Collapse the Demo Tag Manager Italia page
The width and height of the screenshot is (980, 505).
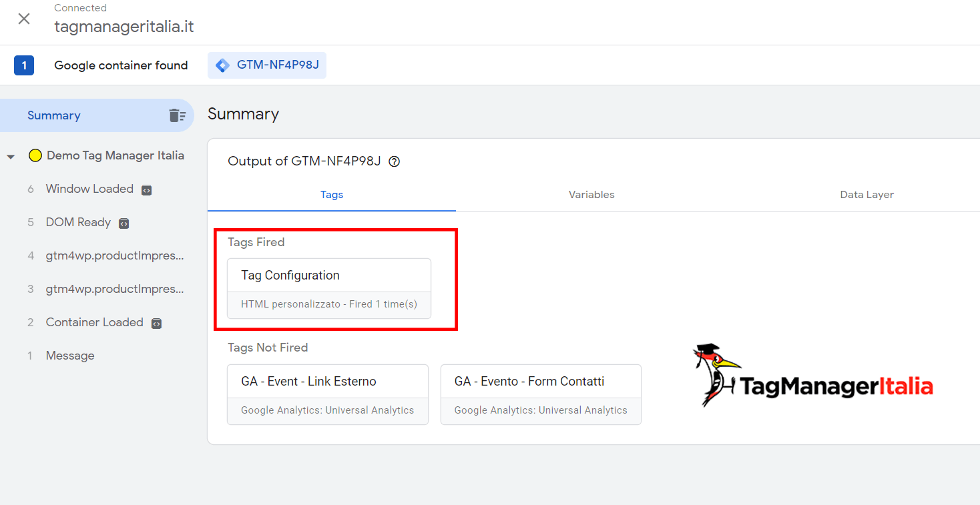[x=11, y=157]
